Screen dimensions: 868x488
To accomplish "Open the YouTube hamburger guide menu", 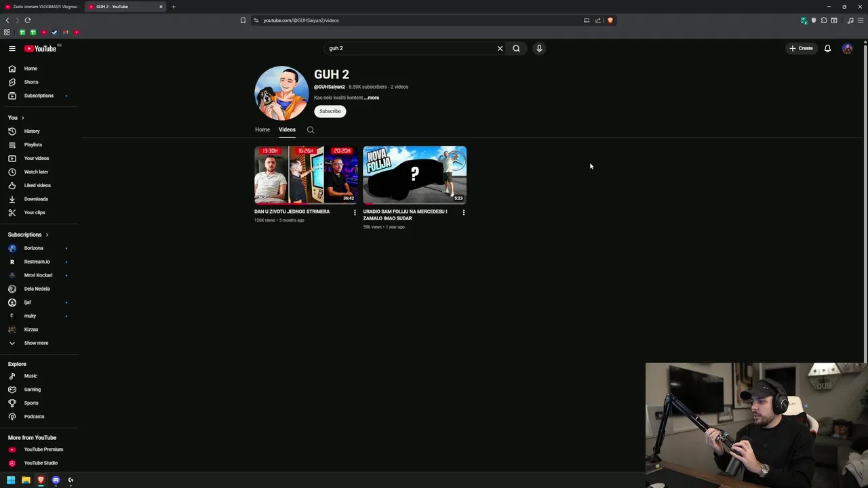I will click(12, 48).
